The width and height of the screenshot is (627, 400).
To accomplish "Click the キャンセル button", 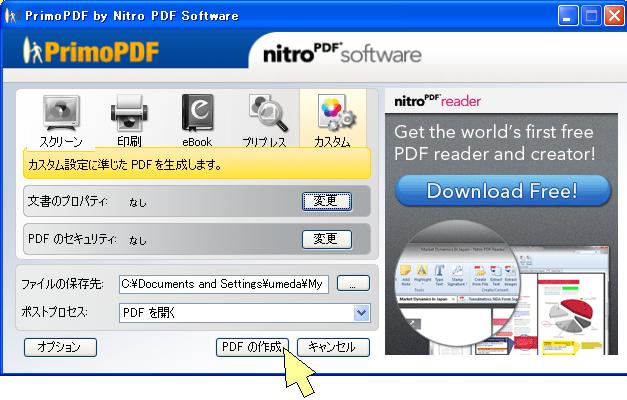I will (x=333, y=347).
